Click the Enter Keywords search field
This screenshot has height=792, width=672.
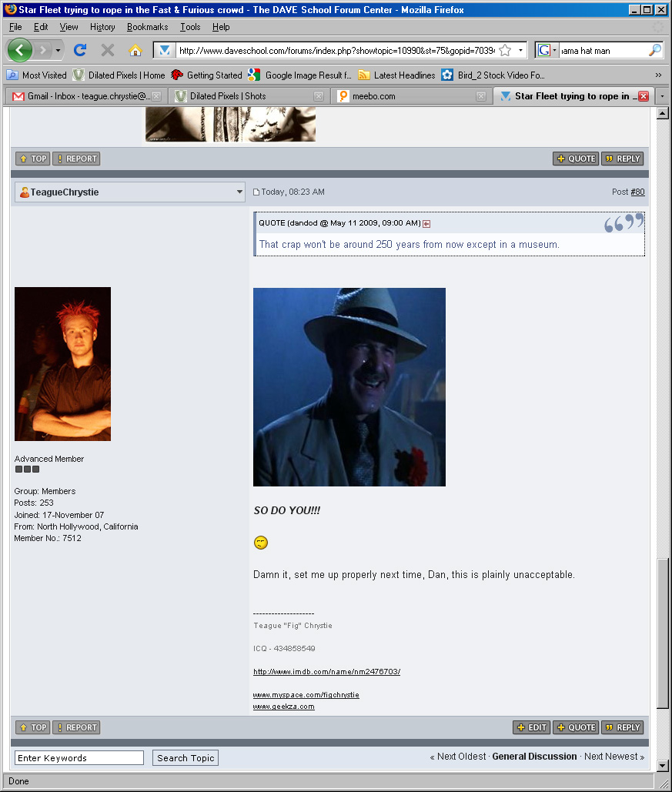coord(79,757)
